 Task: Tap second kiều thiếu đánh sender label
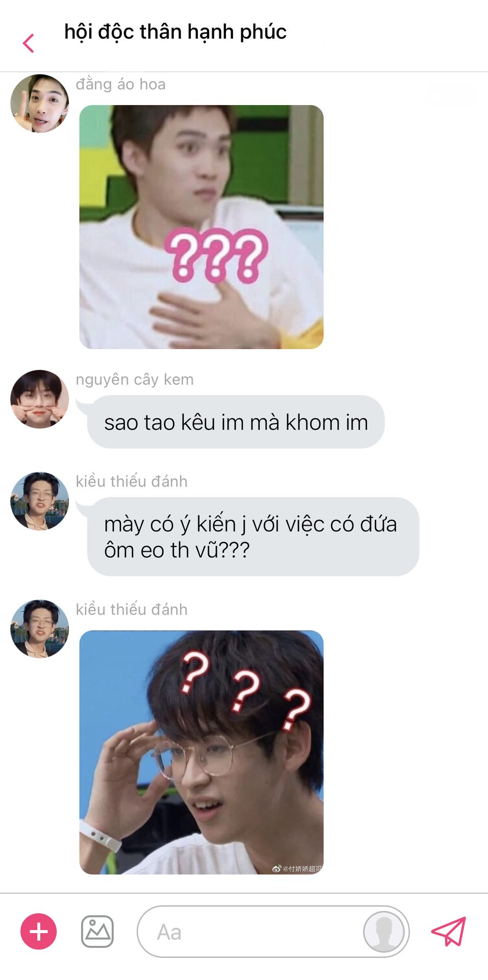pos(132,609)
